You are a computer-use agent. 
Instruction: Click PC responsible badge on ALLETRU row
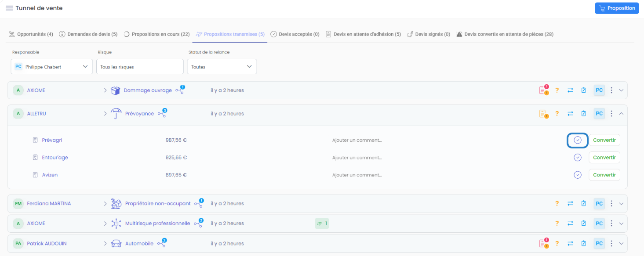tap(599, 114)
